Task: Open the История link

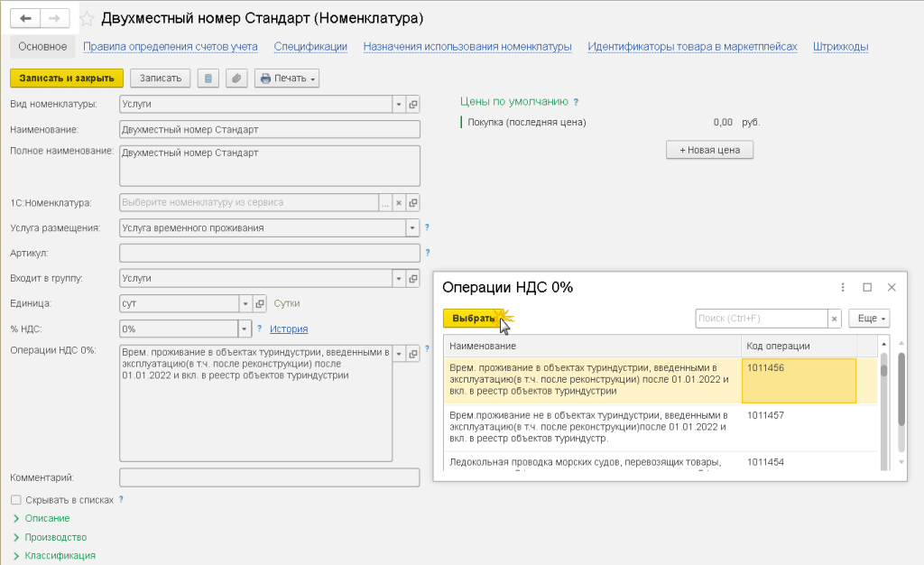Action: click(289, 329)
